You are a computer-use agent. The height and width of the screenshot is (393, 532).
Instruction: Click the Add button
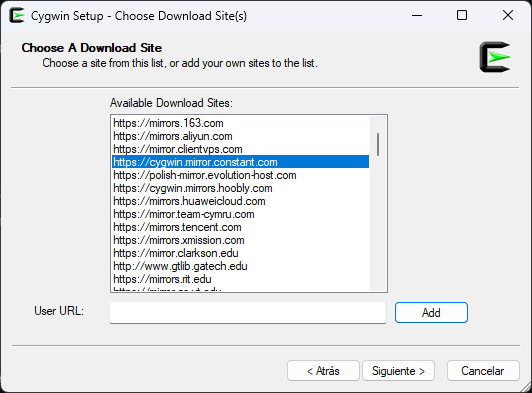coord(431,313)
